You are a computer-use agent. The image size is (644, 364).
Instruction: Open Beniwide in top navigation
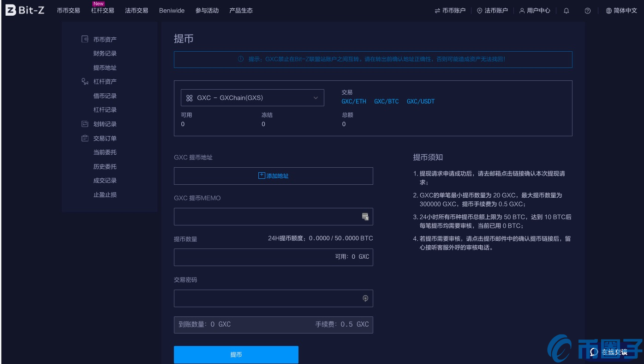pyautogui.click(x=172, y=11)
